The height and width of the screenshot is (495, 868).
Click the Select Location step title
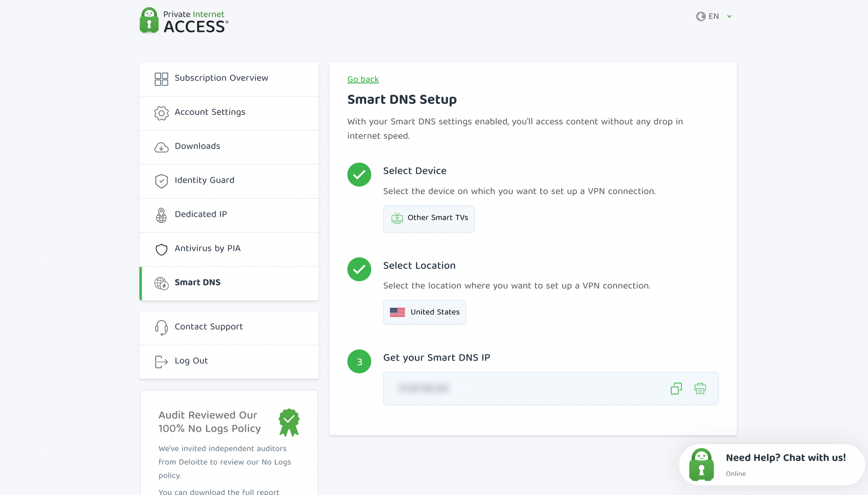tap(419, 265)
